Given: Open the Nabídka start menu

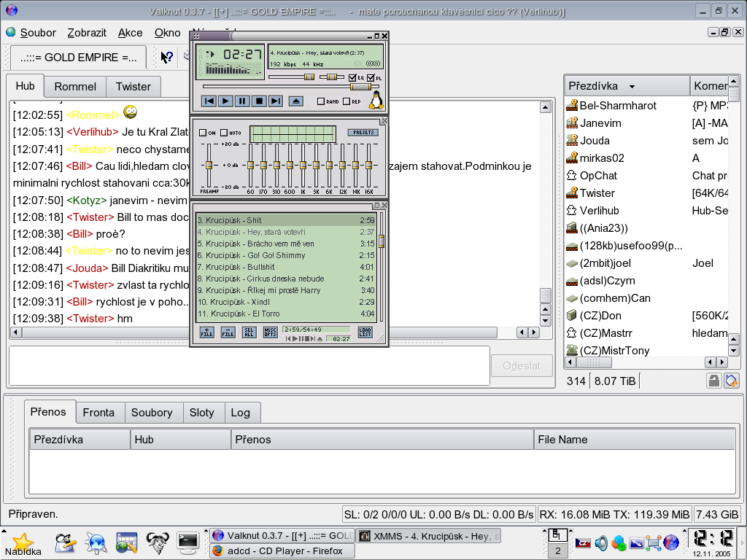Looking at the screenshot, I should (23, 544).
